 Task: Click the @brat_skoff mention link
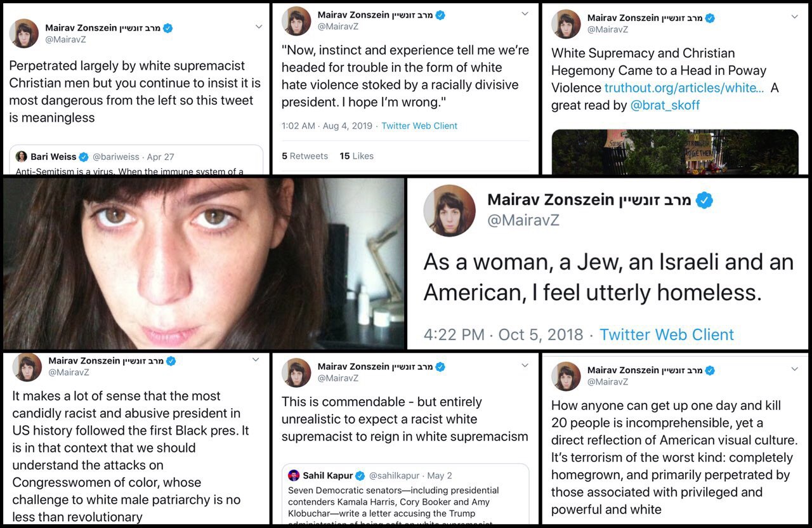[x=665, y=105]
